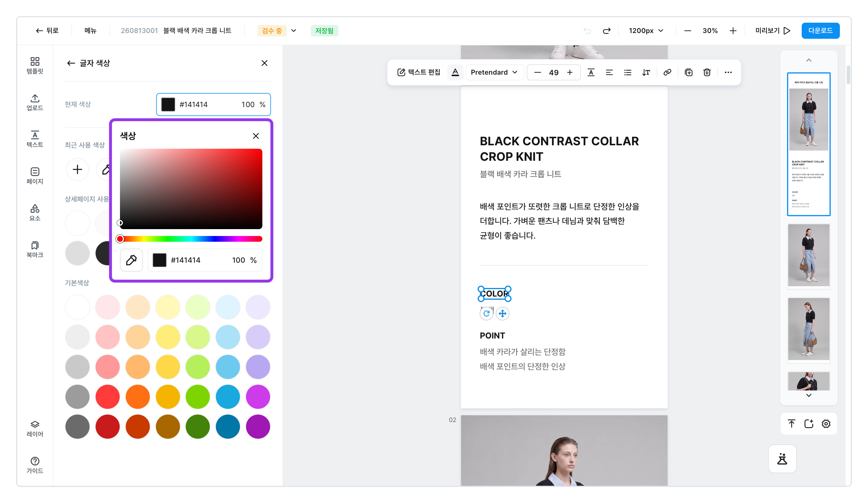Viewport: 868px width, 503px height.
Task: Expand the Pretendard font dropdown
Action: [494, 72]
